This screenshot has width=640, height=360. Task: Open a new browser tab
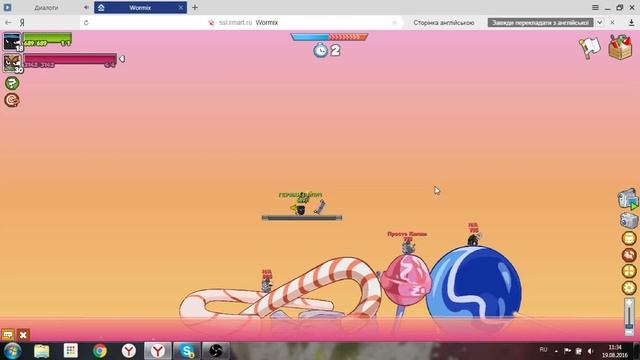[195, 8]
